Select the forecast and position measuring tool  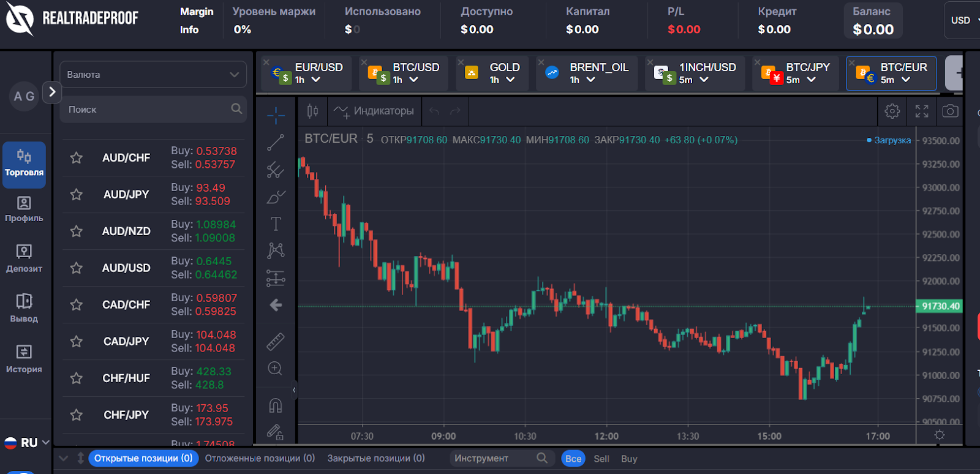276,279
